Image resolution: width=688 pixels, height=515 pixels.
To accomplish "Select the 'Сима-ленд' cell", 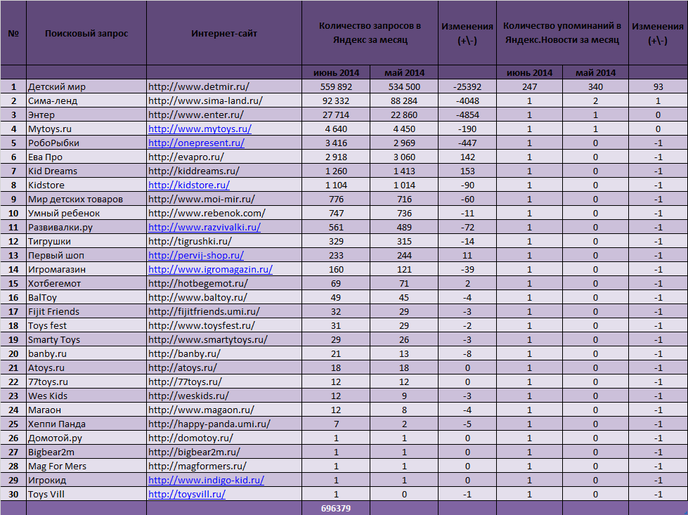I will click(x=86, y=101).
